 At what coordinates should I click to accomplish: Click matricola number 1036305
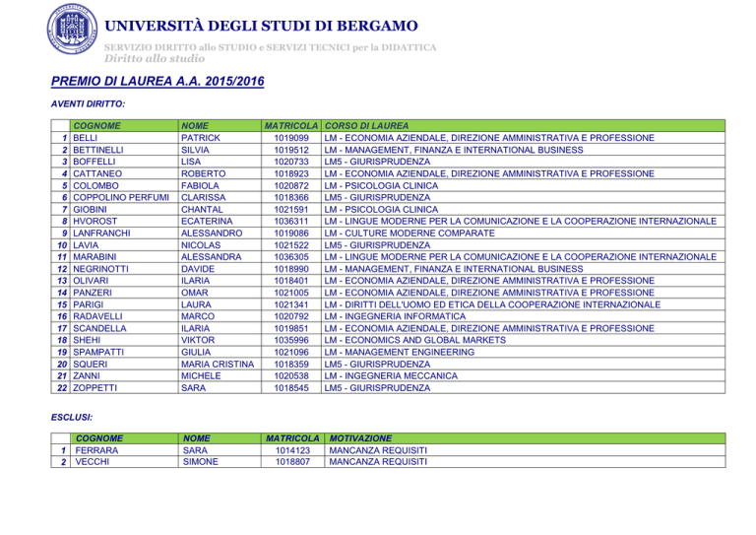point(291,257)
